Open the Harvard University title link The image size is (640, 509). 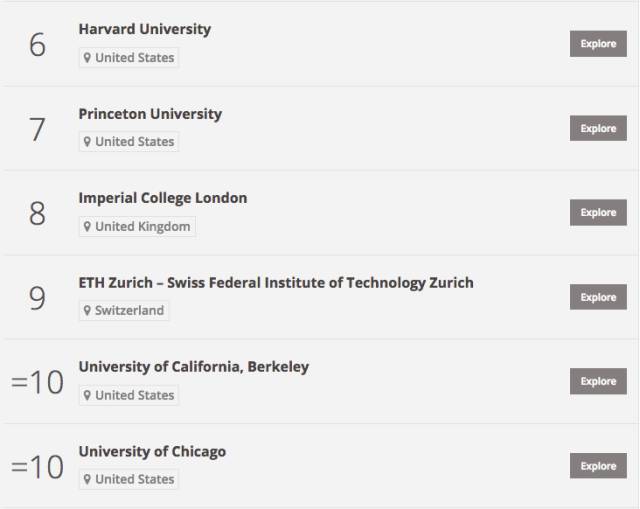click(x=144, y=29)
